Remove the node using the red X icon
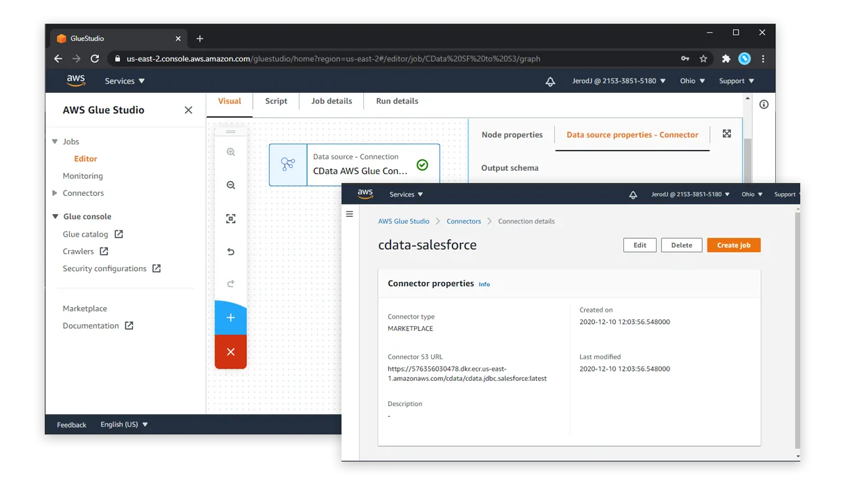The image size is (868, 488). click(230, 352)
